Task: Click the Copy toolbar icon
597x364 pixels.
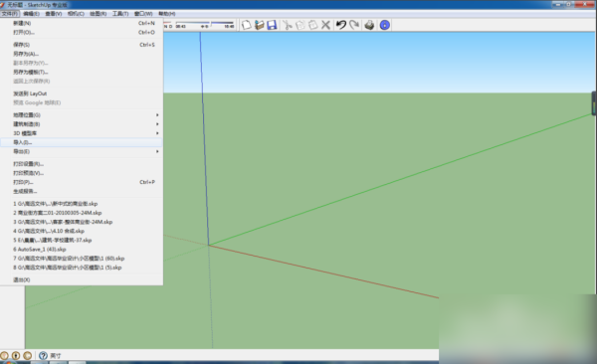Action: click(x=300, y=25)
